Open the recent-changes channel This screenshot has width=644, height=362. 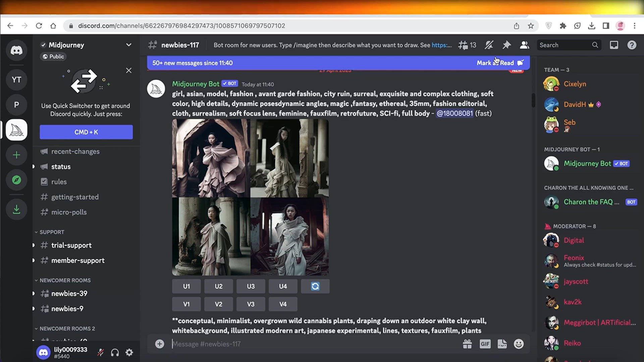point(75,152)
